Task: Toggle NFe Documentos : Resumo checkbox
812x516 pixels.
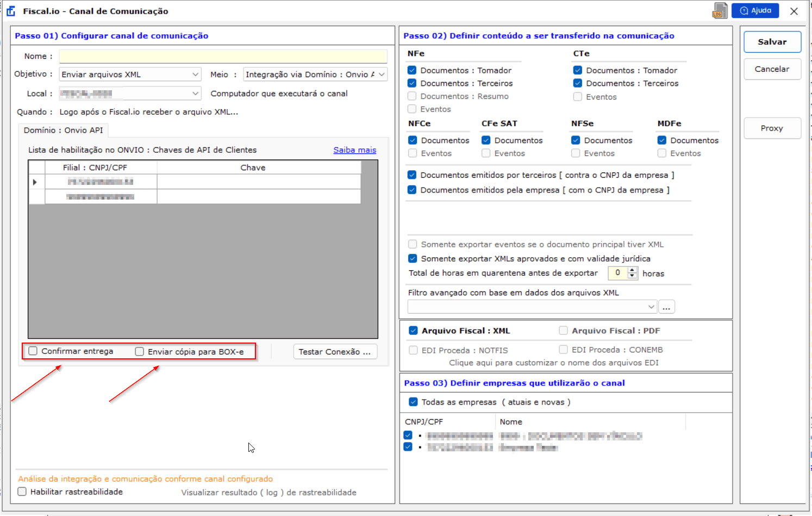Action: coord(412,96)
